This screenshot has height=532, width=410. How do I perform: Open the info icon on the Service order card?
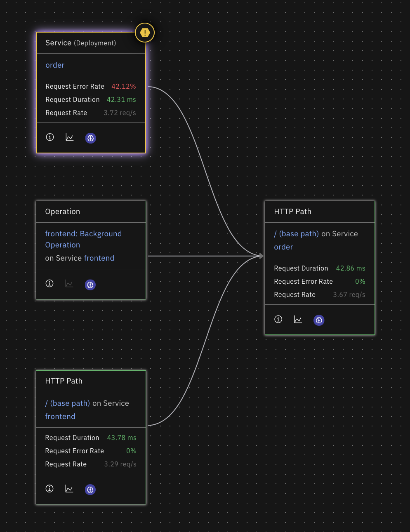click(49, 137)
